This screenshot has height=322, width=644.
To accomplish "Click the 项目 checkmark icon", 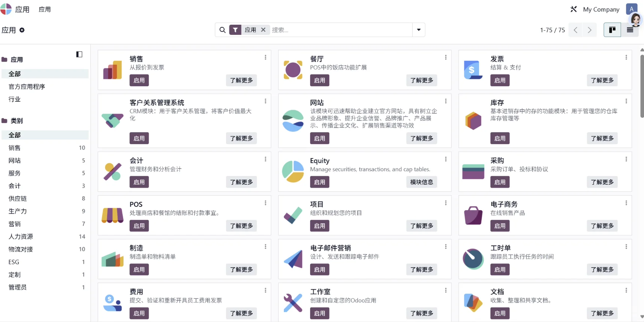I will 293,215.
